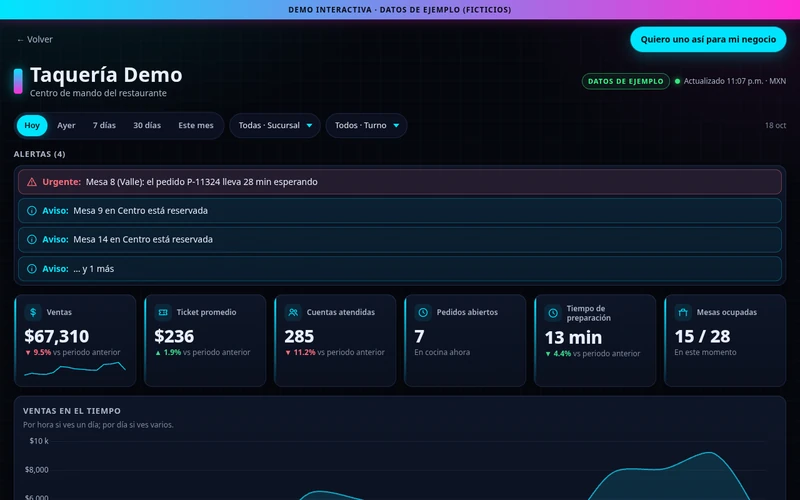Image resolution: width=800 pixels, height=500 pixels.
Task: Go back using the Volver link
Action: pos(35,39)
